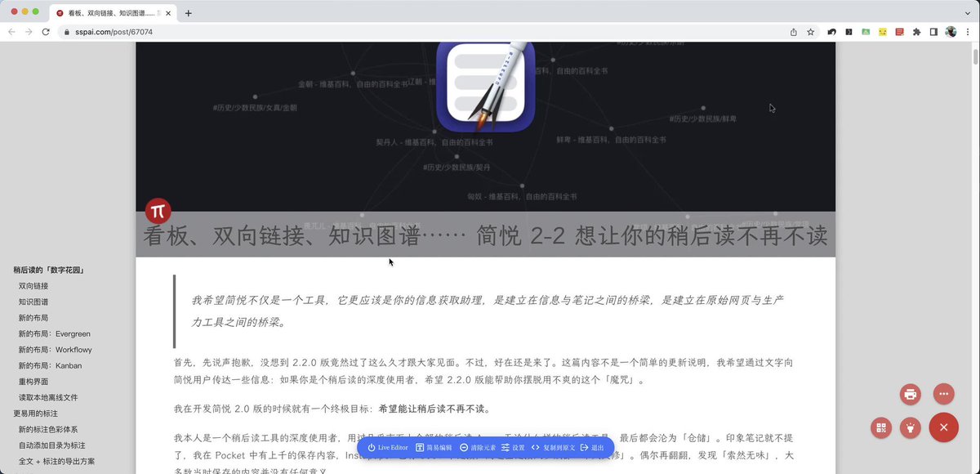Open the Chrome three-dot menu
This screenshot has width=980, height=474.
[968, 32]
